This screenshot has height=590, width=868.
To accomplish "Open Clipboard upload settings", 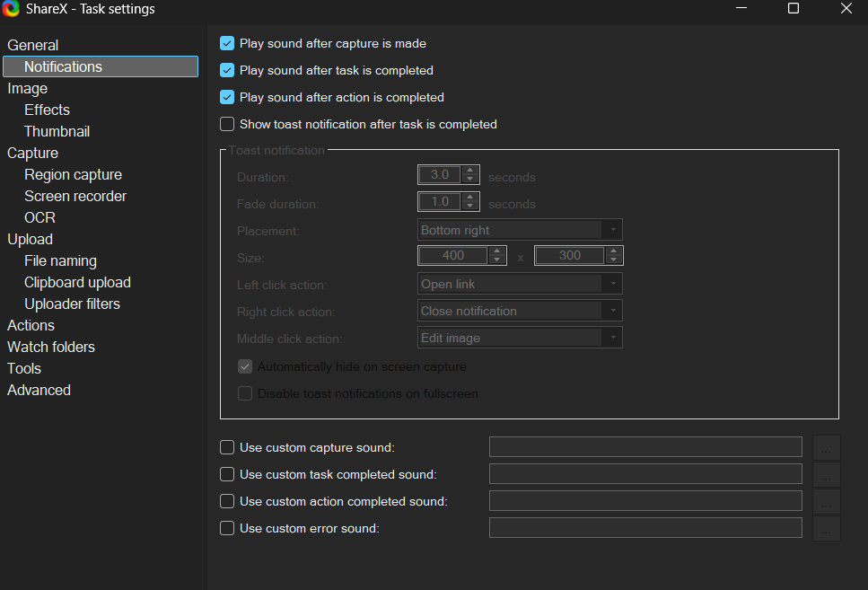I will click(77, 283).
